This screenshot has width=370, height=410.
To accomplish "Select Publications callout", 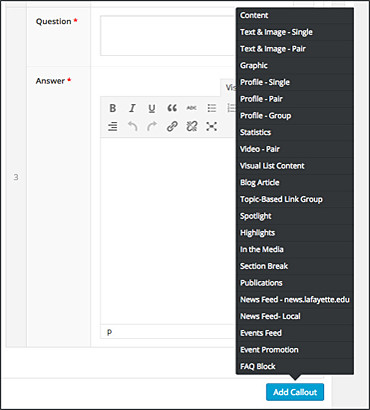I will [295, 283].
